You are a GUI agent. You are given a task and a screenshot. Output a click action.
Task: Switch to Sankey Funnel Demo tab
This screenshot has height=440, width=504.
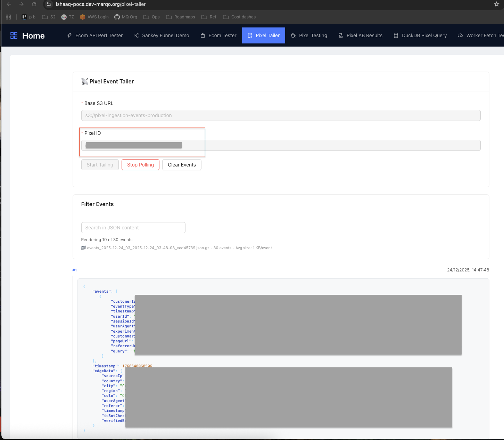point(162,35)
